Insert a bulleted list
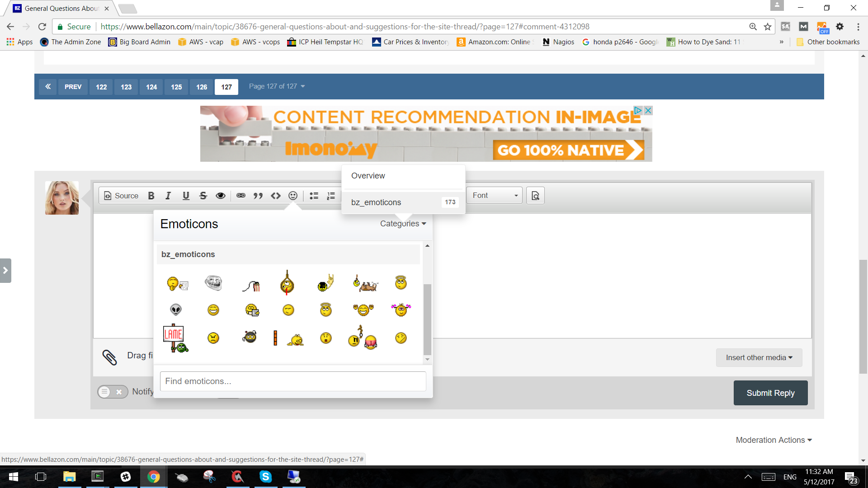868x488 pixels. 314,196
